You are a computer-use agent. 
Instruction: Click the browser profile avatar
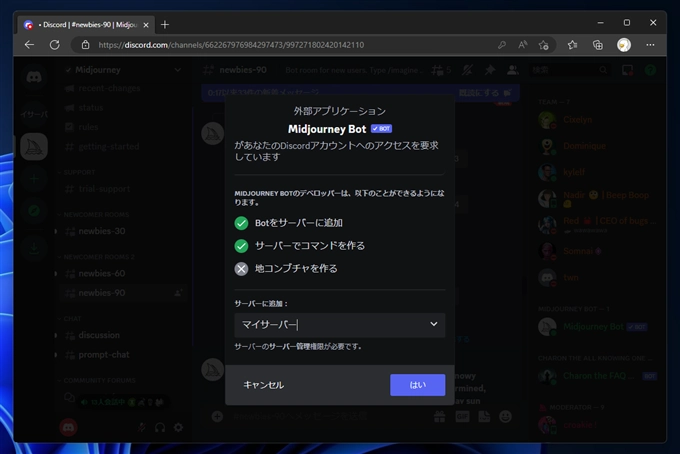(624, 45)
